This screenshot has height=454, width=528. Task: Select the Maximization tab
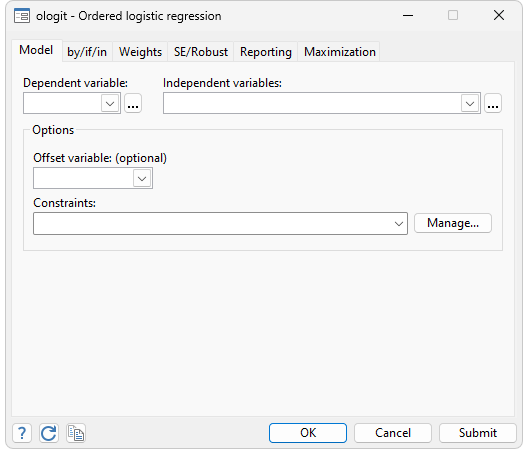tap(339, 52)
